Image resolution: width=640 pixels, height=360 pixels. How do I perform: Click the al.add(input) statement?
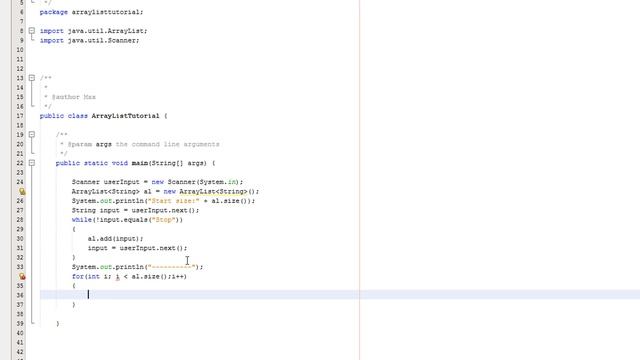116,238
